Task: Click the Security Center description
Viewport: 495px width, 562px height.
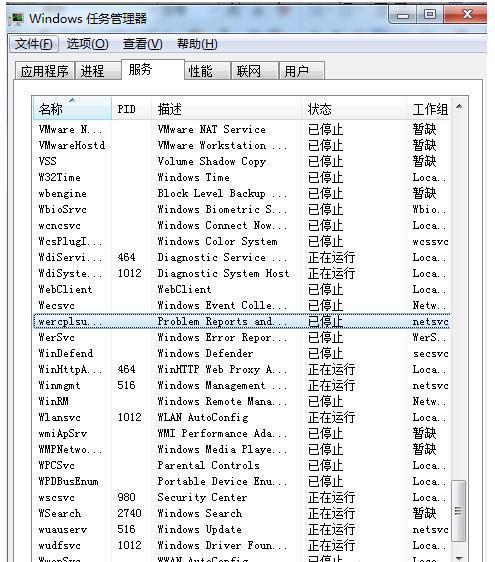Action: pos(202,497)
